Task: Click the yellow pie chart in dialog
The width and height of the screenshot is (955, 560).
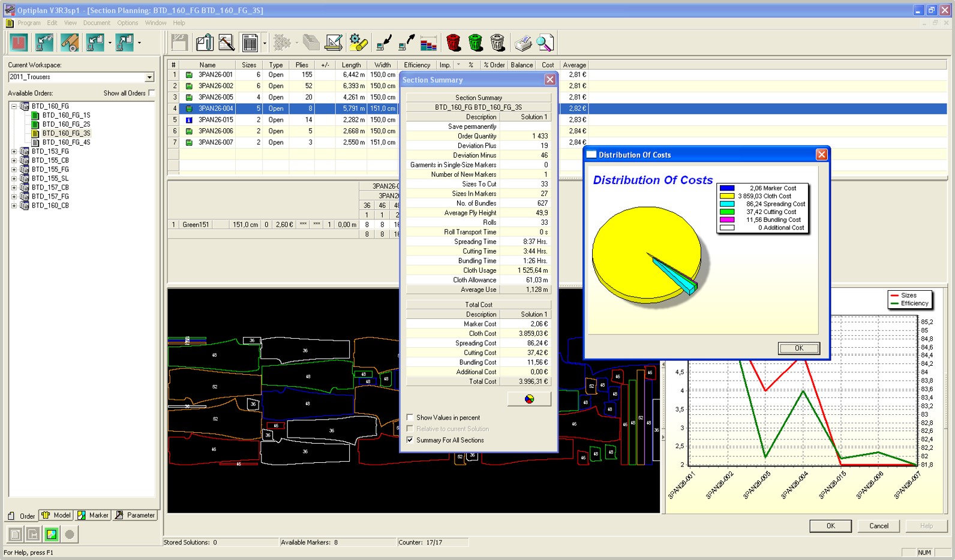Action: pyautogui.click(x=646, y=254)
